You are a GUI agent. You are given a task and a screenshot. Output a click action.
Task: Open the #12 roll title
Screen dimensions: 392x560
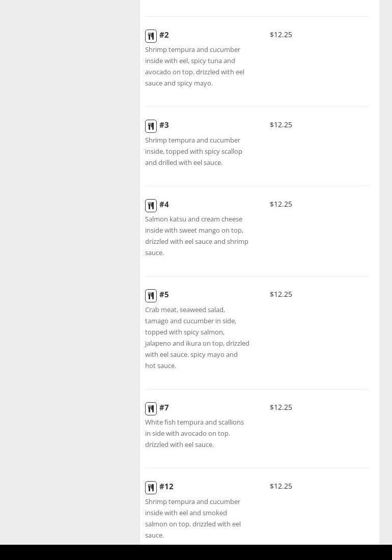tap(166, 487)
